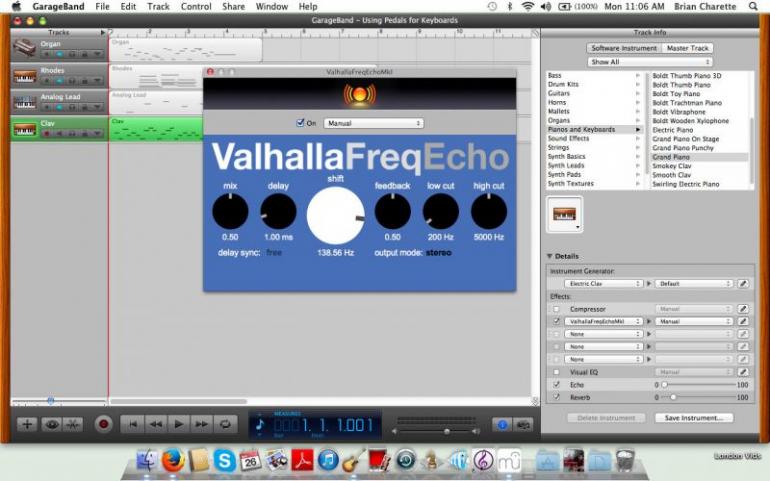Open the Share menu

click(x=233, y=6)
